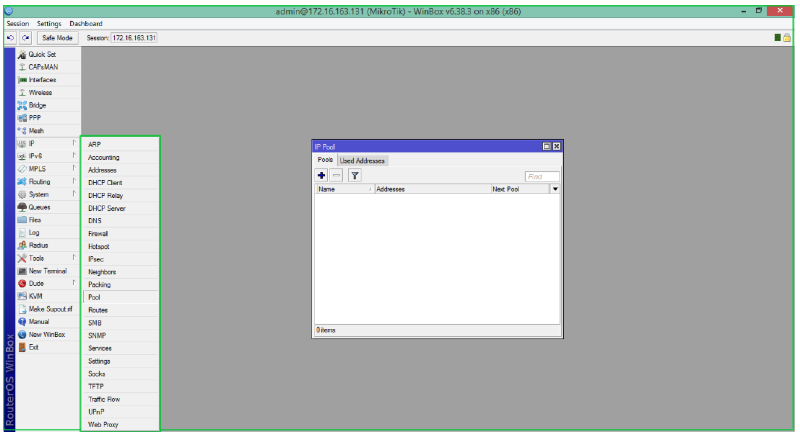Open the PPP menu icon
The width and height of the screenshot is (800, 437).
[x=22, y=118]
